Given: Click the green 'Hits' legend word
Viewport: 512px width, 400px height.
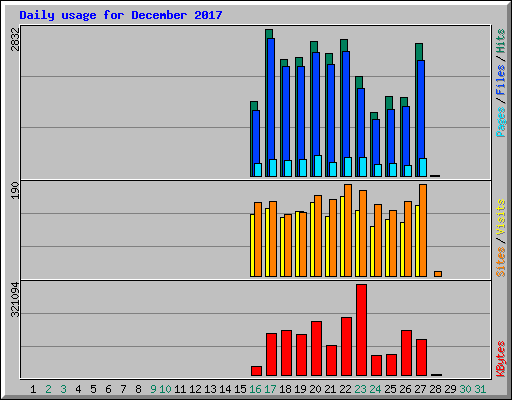Looking at the screenshot, I should (x=501, y=41).
